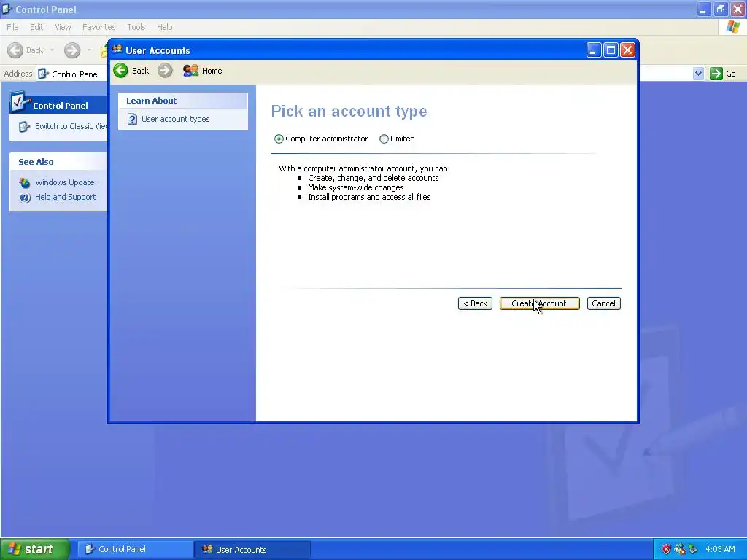747x560 pixels.
Task: Click the taskbar clock showing 4:03 AM
Action: pos(720,549)
